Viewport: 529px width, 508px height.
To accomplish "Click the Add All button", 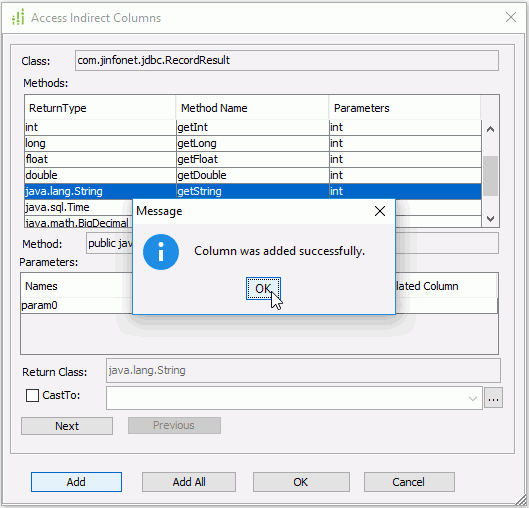I will (x=189, y=482).
